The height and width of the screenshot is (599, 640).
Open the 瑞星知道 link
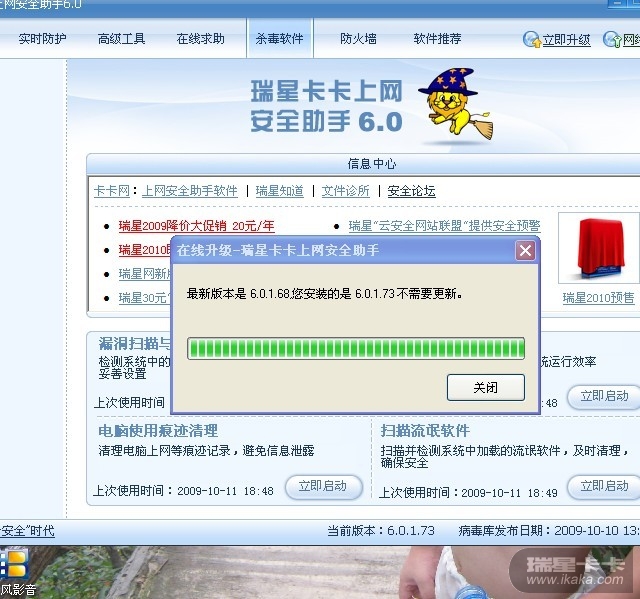pos(280,191)
